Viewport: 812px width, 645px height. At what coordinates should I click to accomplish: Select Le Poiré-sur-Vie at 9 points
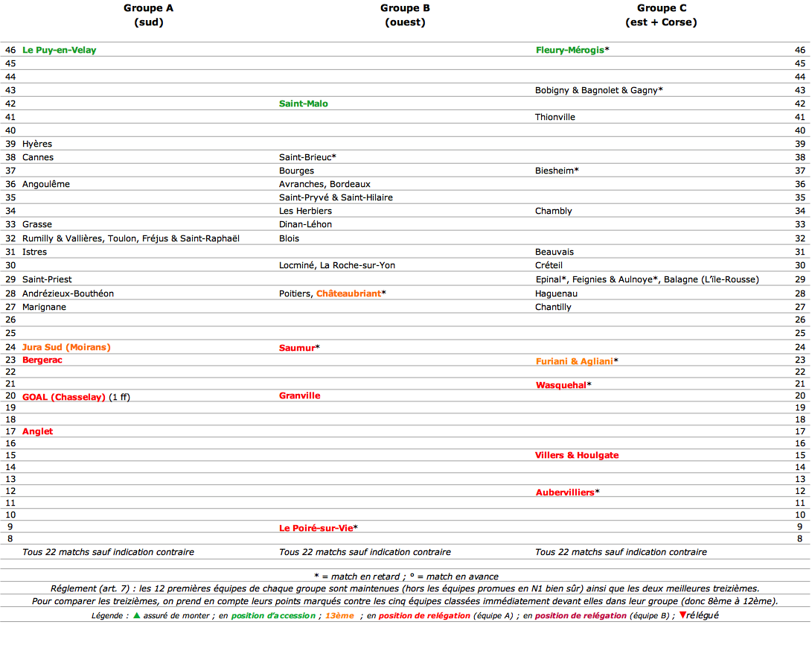(x=316, y=528)
